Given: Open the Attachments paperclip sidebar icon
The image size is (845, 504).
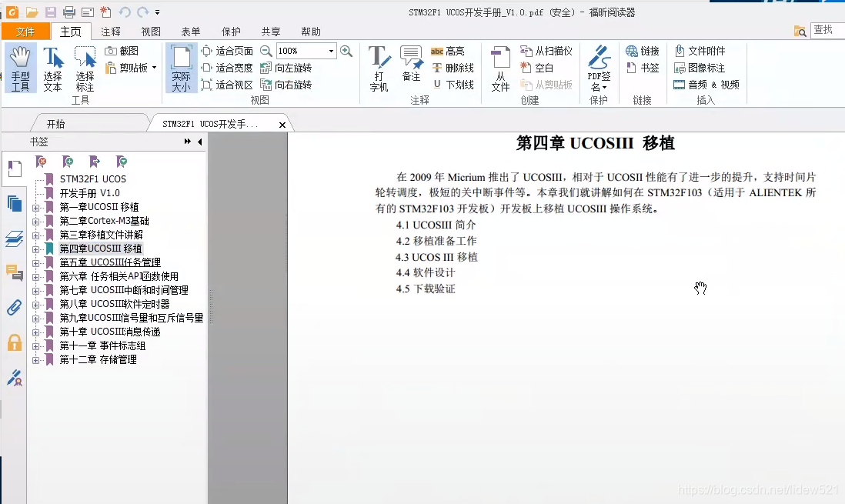Looking at the screenshot, I should coord(14,308).
